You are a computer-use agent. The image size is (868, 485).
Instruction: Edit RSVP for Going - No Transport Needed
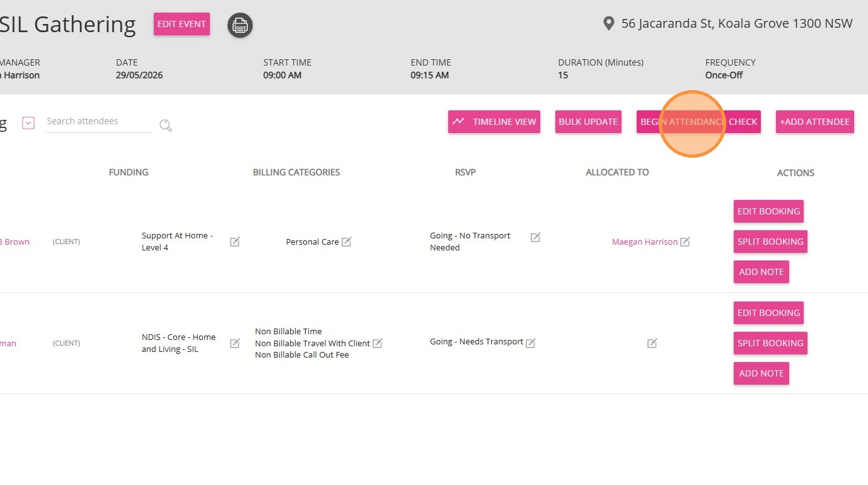[535, 237]
